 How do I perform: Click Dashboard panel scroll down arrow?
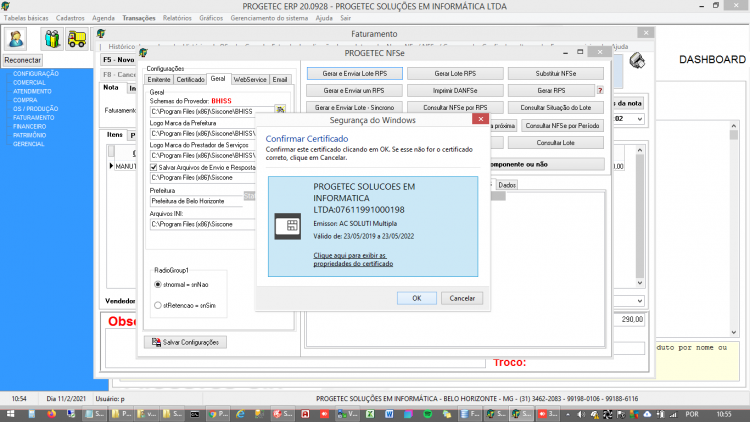click(734, 332)
